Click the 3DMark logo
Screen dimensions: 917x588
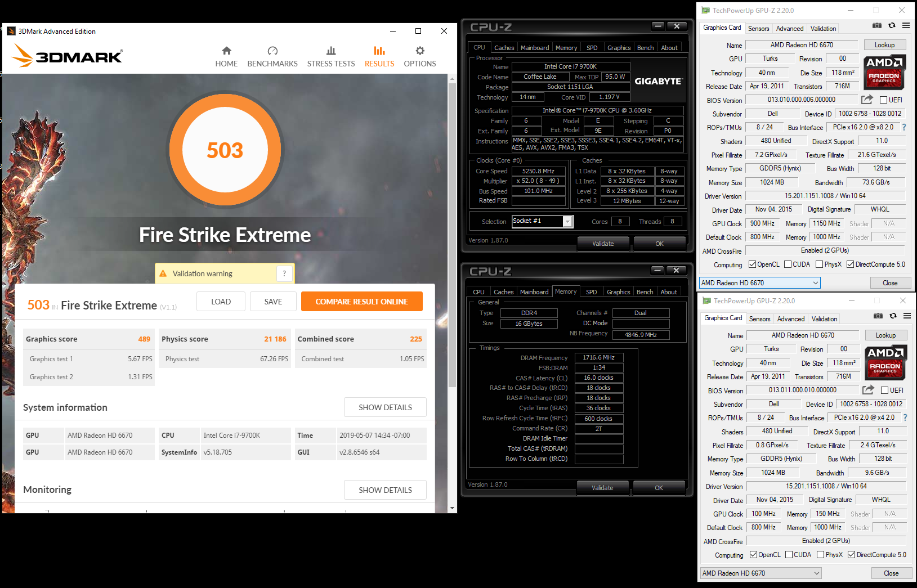pyautogui.click(x=67, y=56)
